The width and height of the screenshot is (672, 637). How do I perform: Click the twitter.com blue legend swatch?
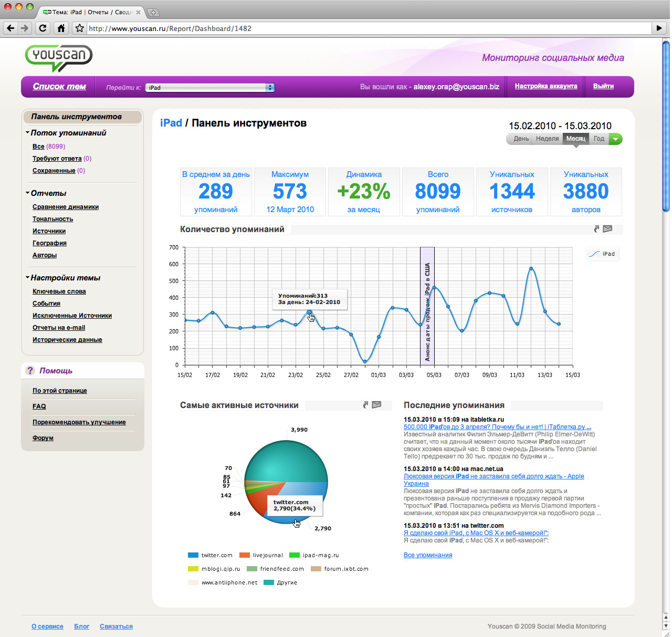coord(193,555)
